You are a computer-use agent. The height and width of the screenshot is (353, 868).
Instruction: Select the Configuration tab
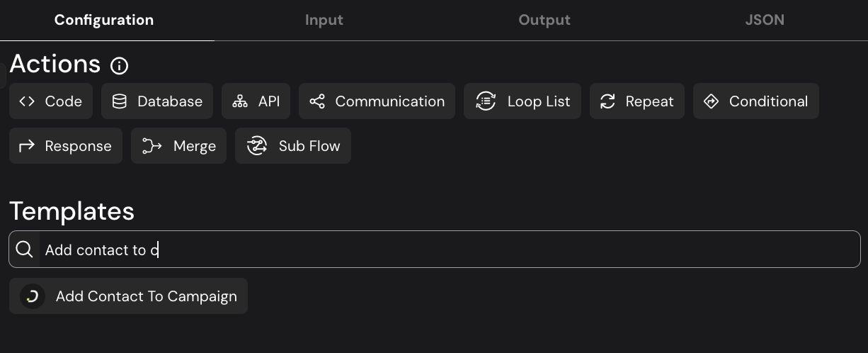pos(104,20)
